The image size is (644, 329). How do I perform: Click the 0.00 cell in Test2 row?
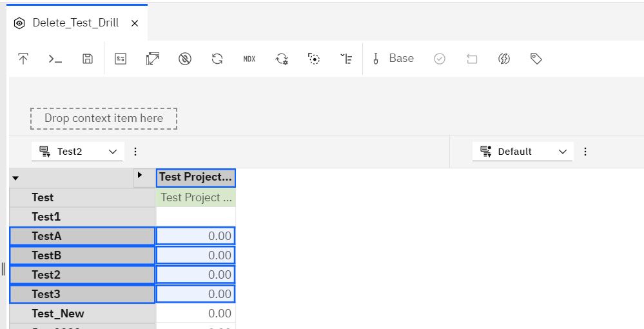tap(195, 275)
